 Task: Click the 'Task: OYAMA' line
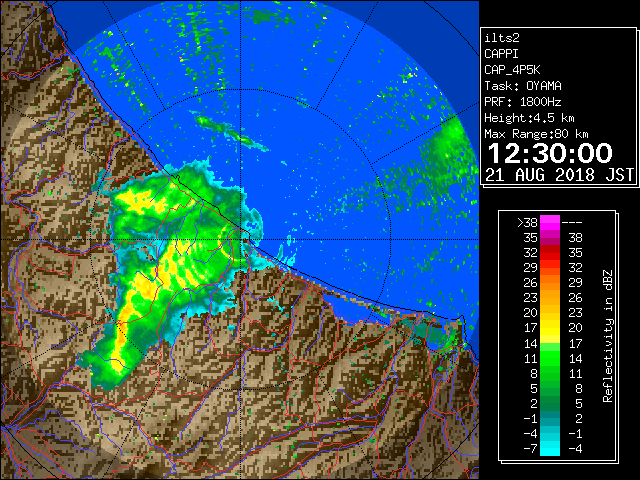point(523,86)
